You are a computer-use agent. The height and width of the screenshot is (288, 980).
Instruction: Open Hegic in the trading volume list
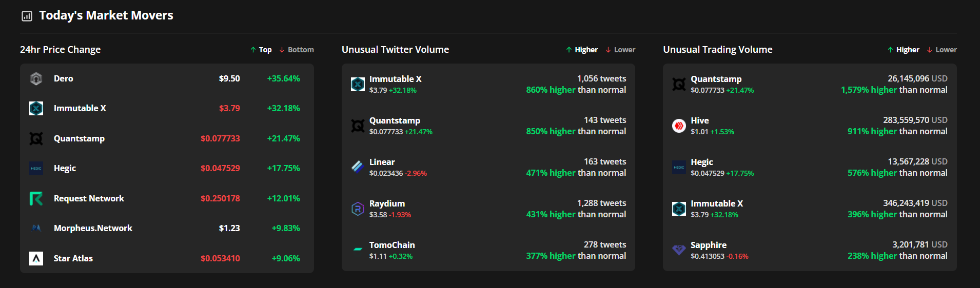click(702, 162)
